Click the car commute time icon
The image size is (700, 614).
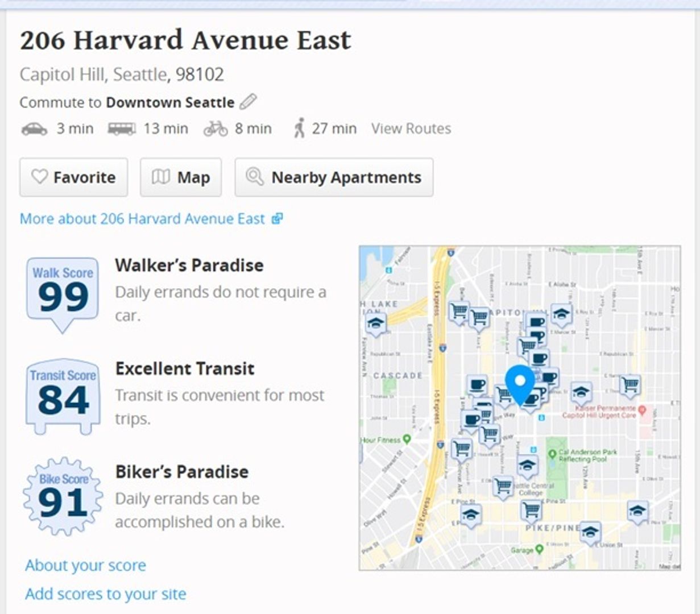tap(34, 129)
